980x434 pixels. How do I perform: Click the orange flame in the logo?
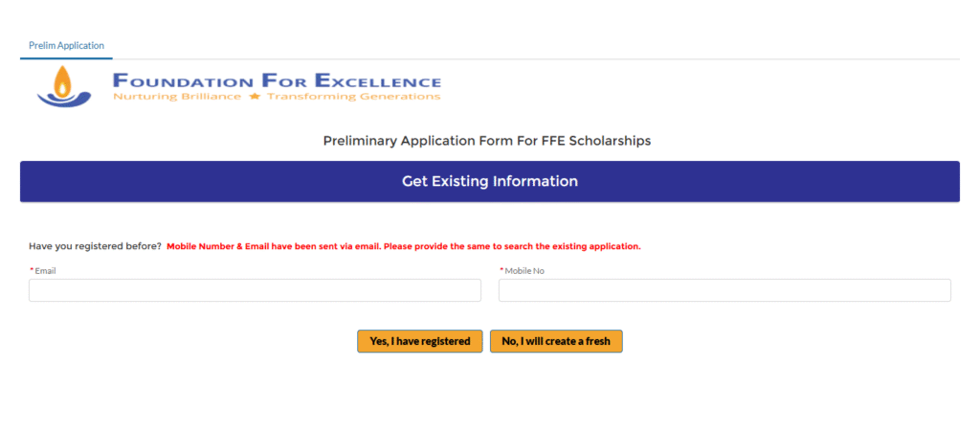63,80
